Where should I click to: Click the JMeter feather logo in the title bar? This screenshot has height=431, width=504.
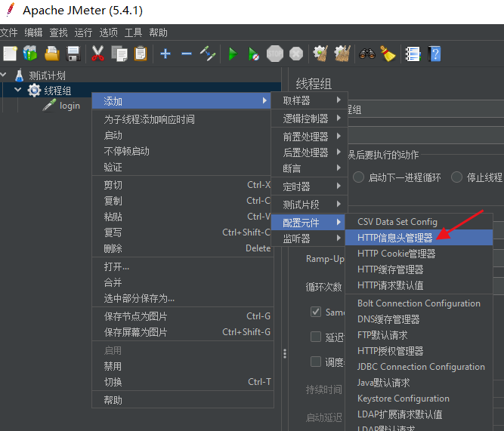(11, 9)
